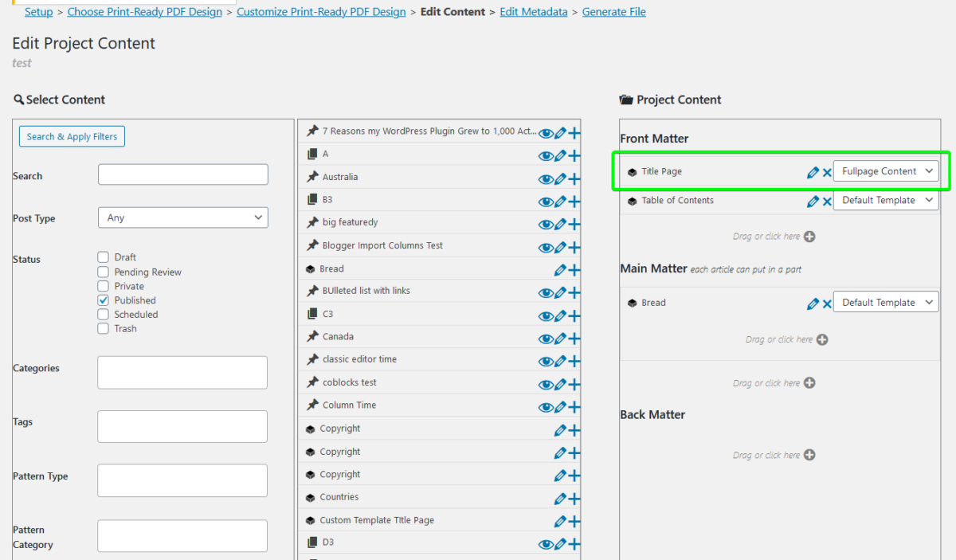
Task: Navigate to the Setup step
Action: pos(38,12)
